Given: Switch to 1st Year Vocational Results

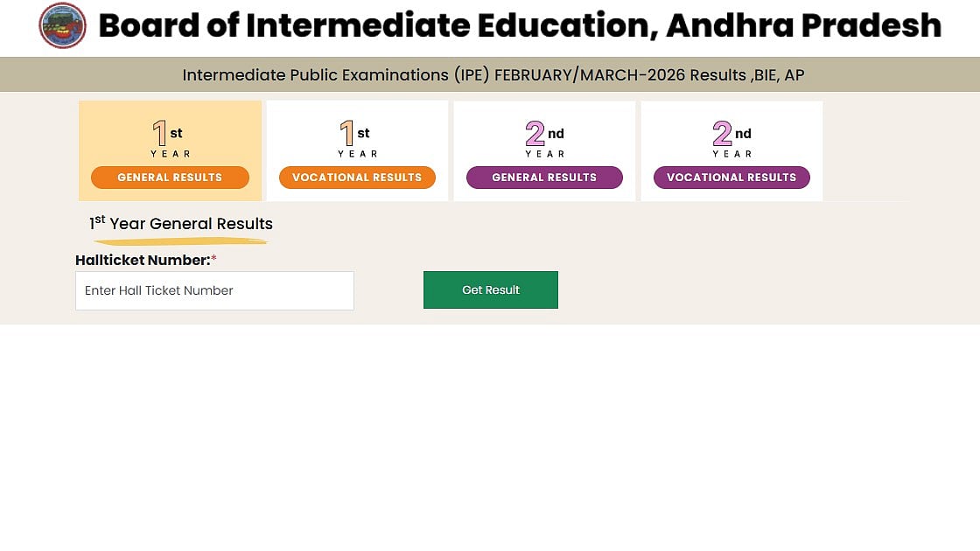Looking at the screenshot, I should coord(357,178).
